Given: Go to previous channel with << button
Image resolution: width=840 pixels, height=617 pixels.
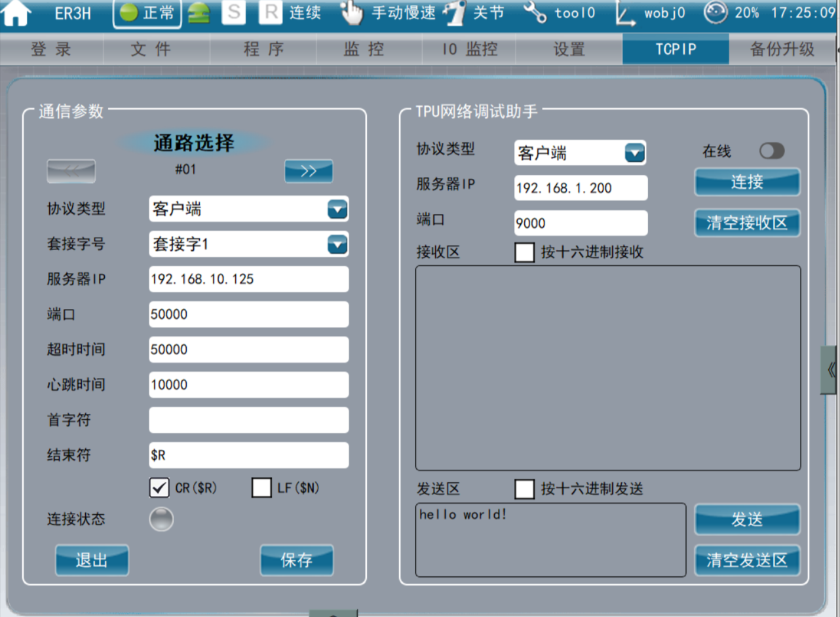Looking at the screenshot, I should [71, 171].
